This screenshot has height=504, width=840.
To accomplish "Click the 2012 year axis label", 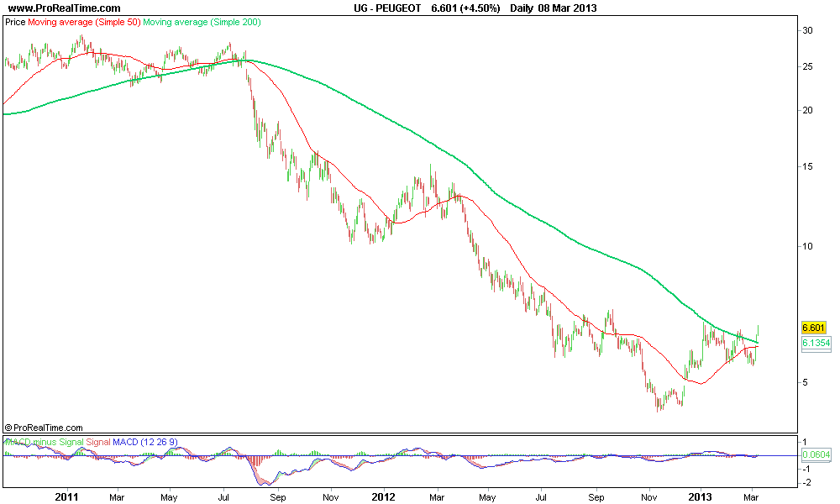I will pos(384,497).
